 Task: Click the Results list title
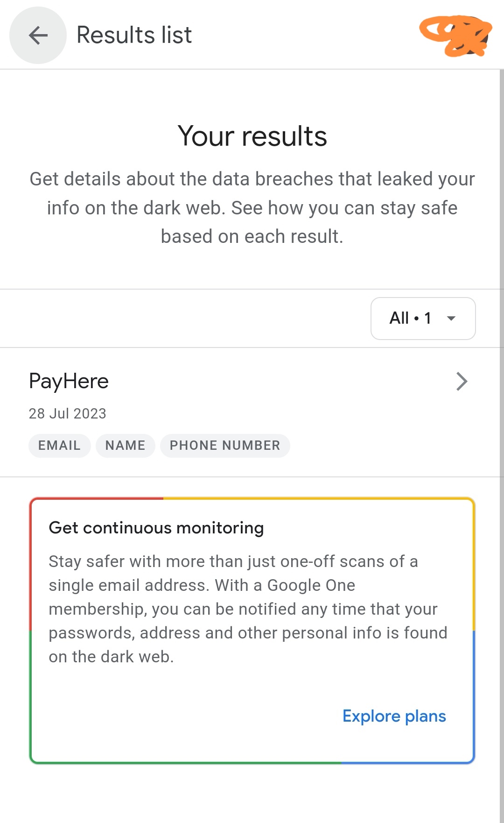pyautogui.click(x=134, y=35)
